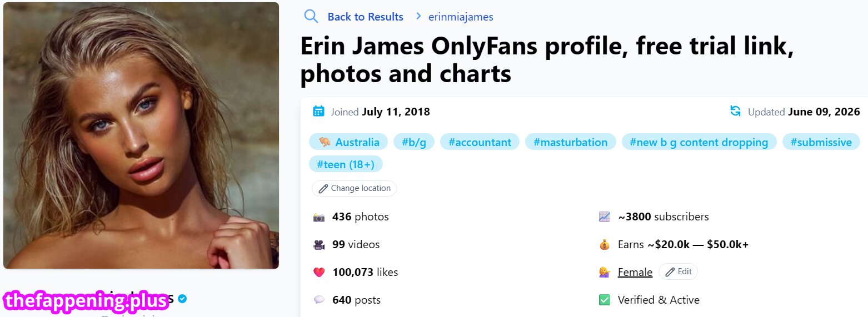Select the Australia location tag

pyautogui.click(x=348, y=142)
